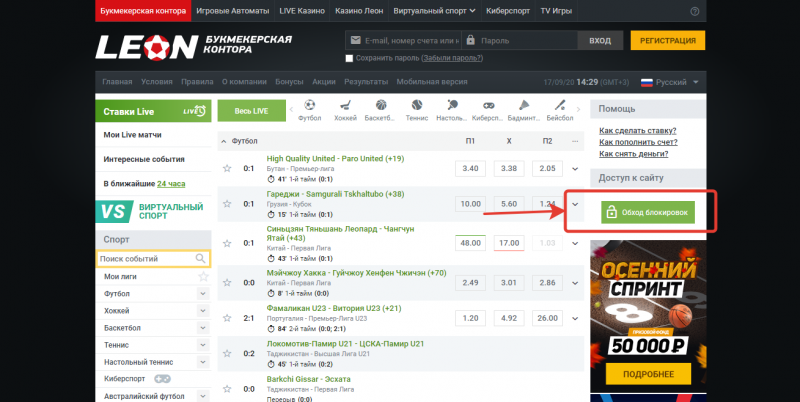Click the Leon logo

click(x=147, y=47)
